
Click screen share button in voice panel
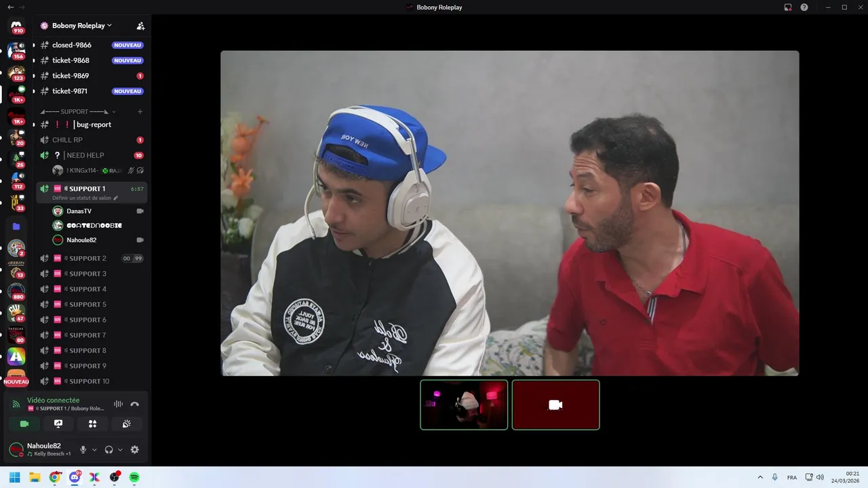(58, 424)
